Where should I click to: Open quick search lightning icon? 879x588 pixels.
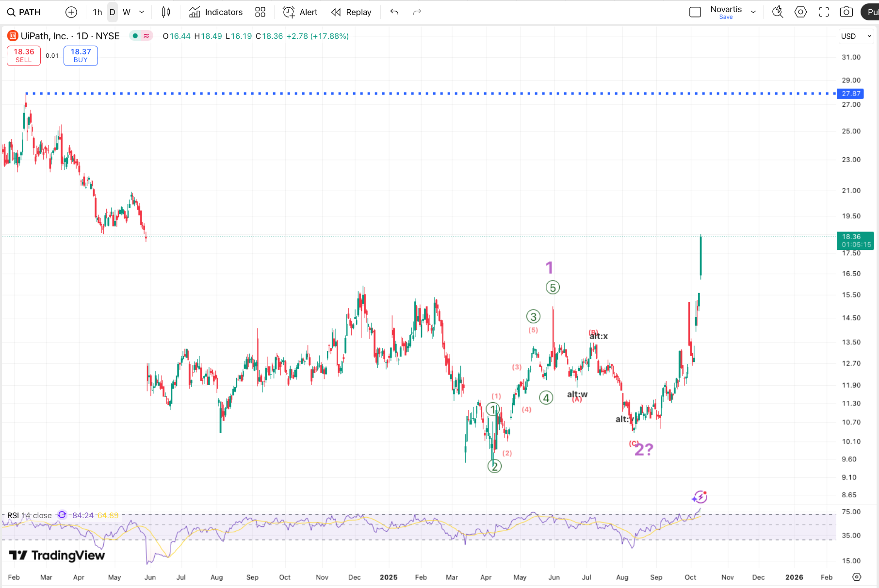coord(778,12)
